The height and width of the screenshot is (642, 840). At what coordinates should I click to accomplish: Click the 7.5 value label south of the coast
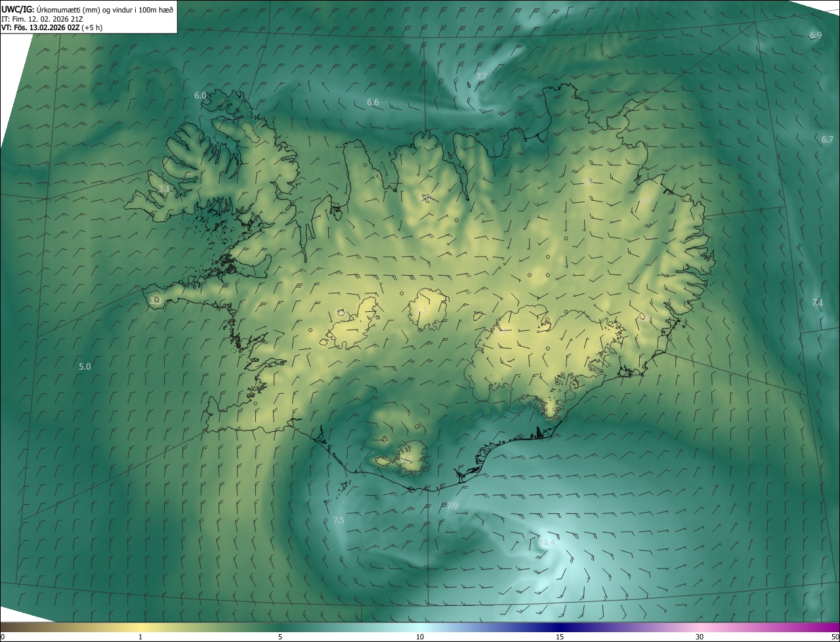[339, 520]
